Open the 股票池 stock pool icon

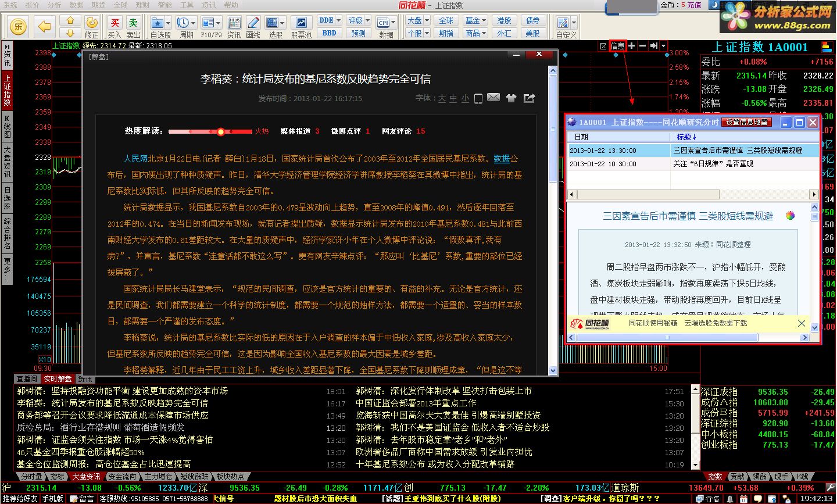pyautogui.click(x=301, y=23)
